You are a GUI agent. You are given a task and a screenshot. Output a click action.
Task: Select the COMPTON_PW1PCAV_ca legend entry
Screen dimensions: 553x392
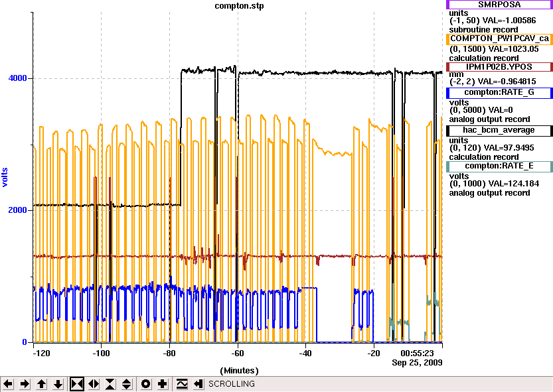click(x=499, y=38)
